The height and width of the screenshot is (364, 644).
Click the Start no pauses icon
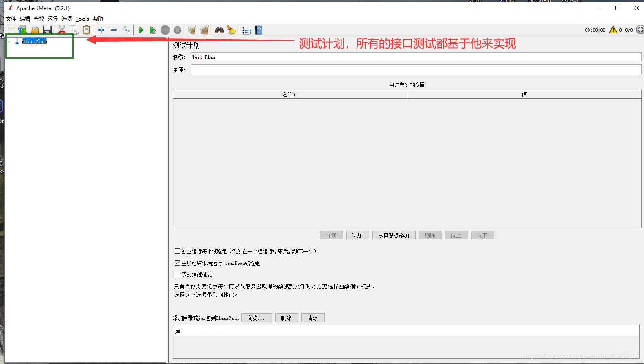(153, 30)
